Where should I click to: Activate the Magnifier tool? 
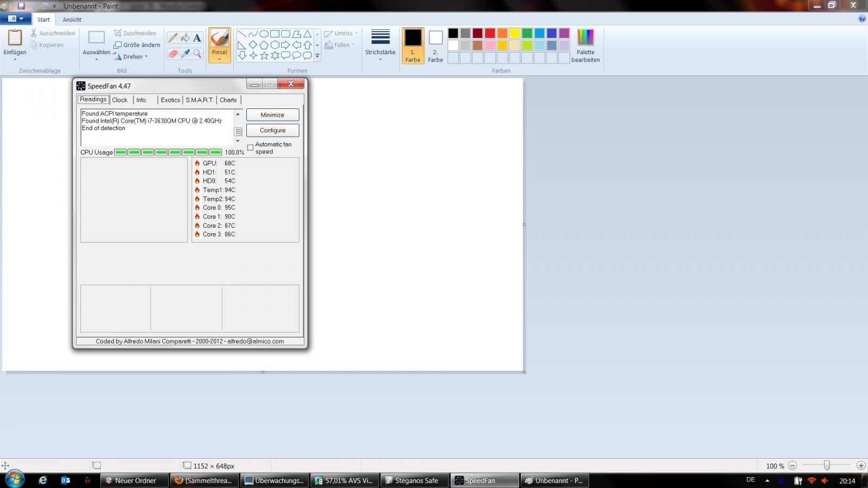[197, 54]
